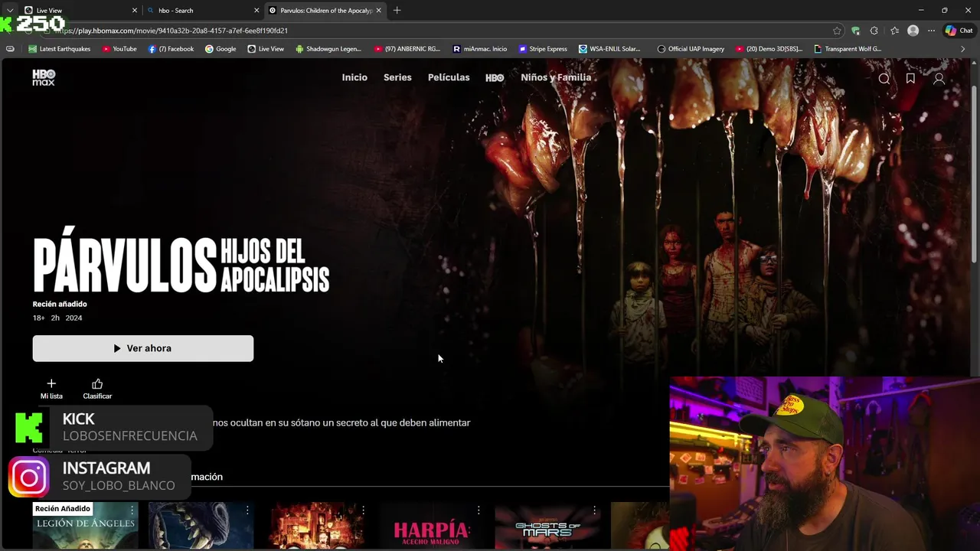This screenshot has width=980, height=551.
Task: Go to Inicio in the navigation
Action: pos(354,77)
